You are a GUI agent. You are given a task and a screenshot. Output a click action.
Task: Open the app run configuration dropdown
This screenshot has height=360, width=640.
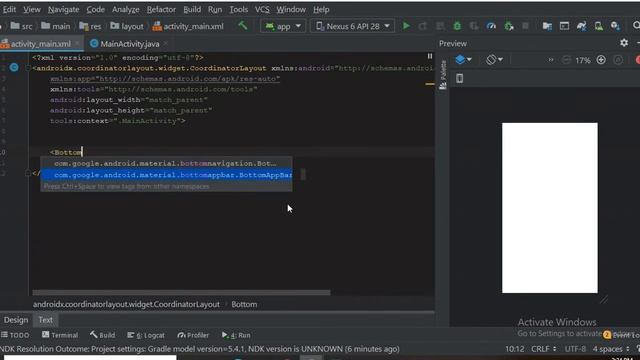[283, 26]
